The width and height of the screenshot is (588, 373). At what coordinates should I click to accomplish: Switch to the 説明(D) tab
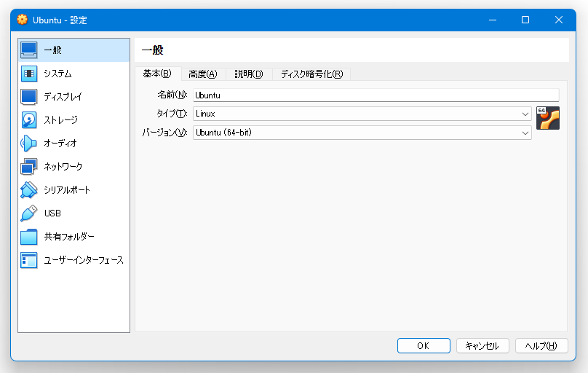pyautogui.click(x=249, y=74)
